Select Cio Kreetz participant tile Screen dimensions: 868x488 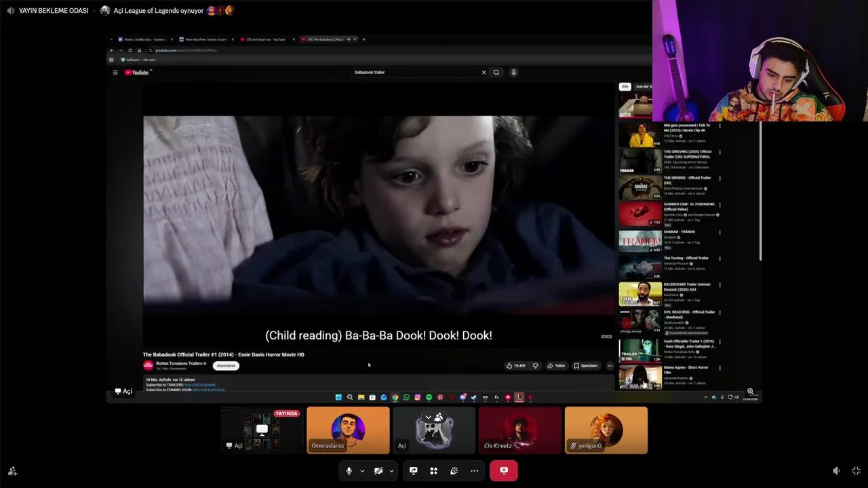tap(520, 430)
